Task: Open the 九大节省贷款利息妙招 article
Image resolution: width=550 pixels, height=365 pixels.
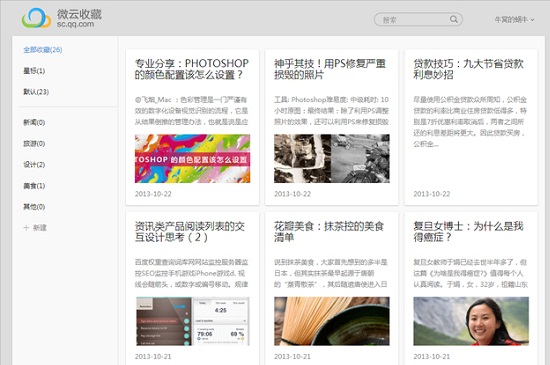Action: [469, 69]
